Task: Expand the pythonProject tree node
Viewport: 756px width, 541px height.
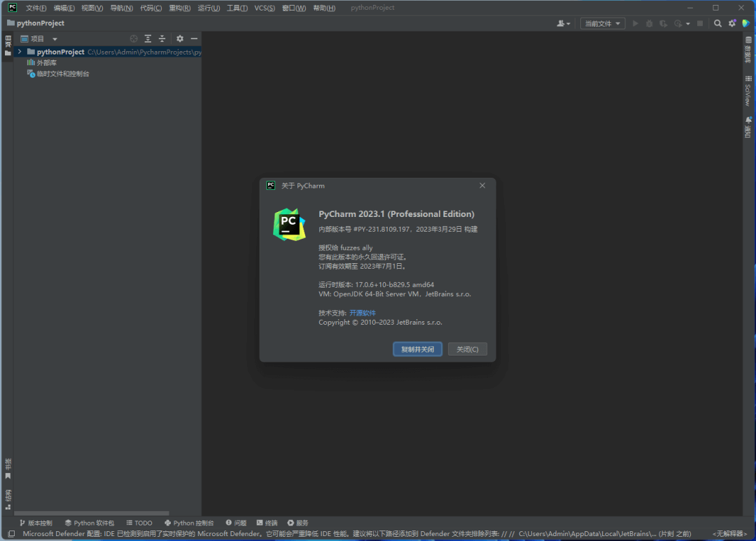Action: tap(20, 52)
